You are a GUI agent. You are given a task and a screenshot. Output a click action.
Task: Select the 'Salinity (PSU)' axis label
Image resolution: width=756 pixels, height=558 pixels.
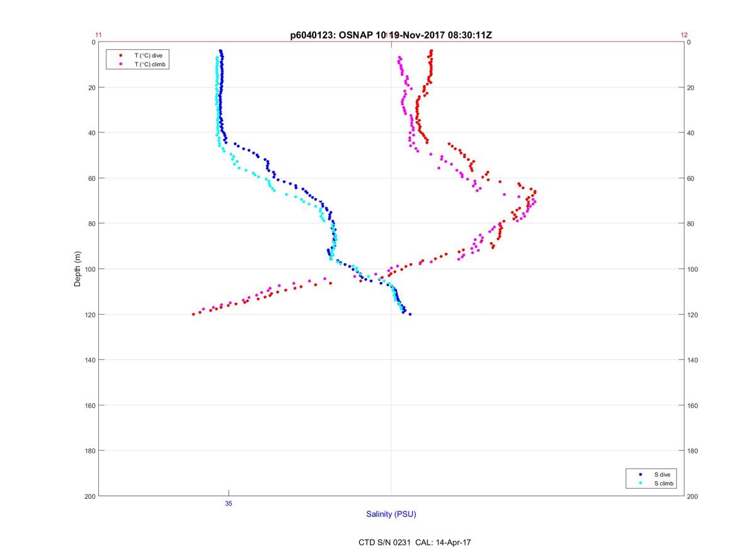pos(391,514)
